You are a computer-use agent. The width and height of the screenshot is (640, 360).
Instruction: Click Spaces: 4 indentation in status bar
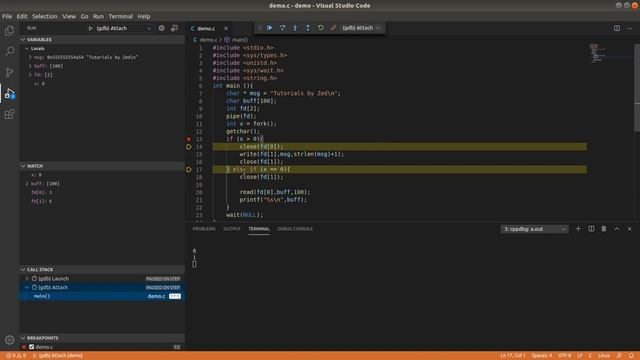541,356
